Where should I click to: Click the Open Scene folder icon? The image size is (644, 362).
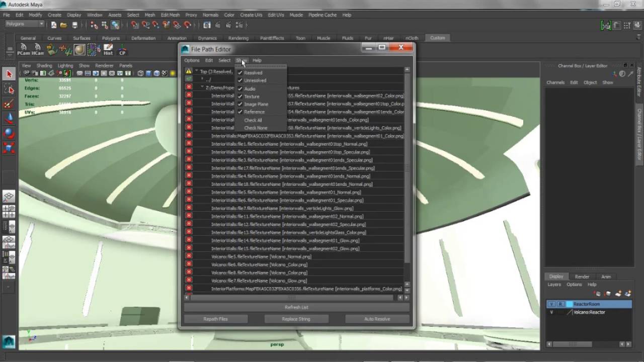pyautogui.click(x=64, y=25)
